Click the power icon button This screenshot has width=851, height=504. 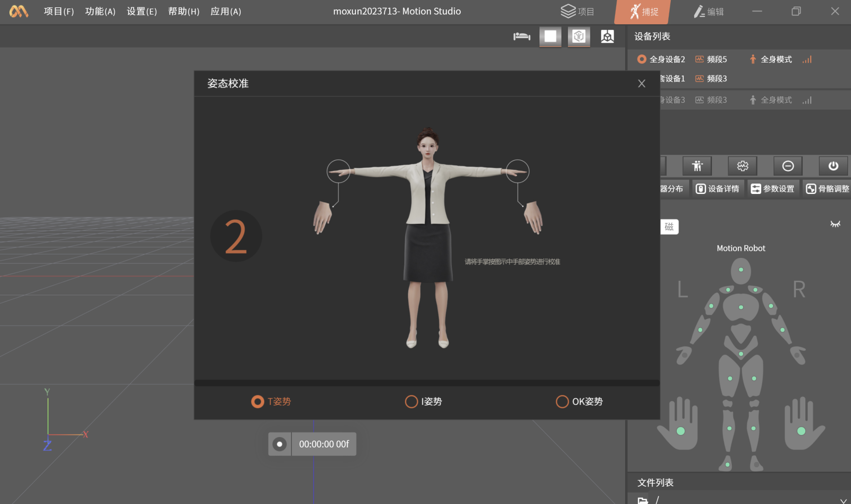coord(833,166)
